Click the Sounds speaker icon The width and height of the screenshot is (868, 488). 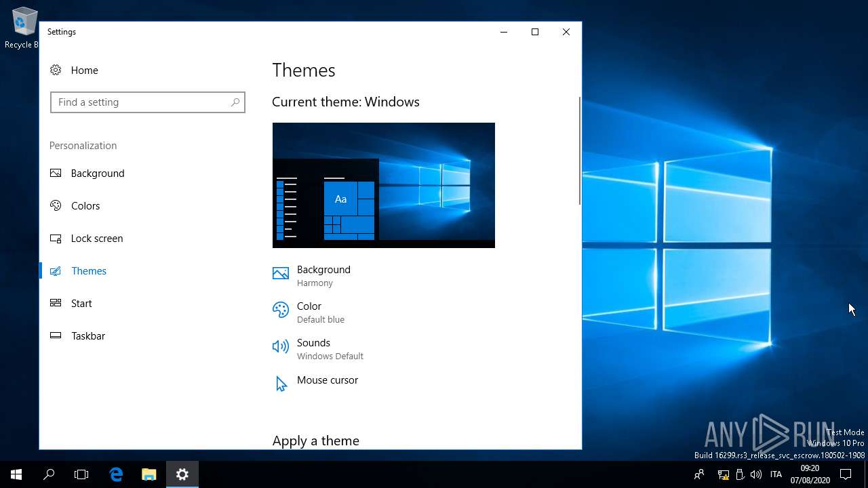coord(281,346)
